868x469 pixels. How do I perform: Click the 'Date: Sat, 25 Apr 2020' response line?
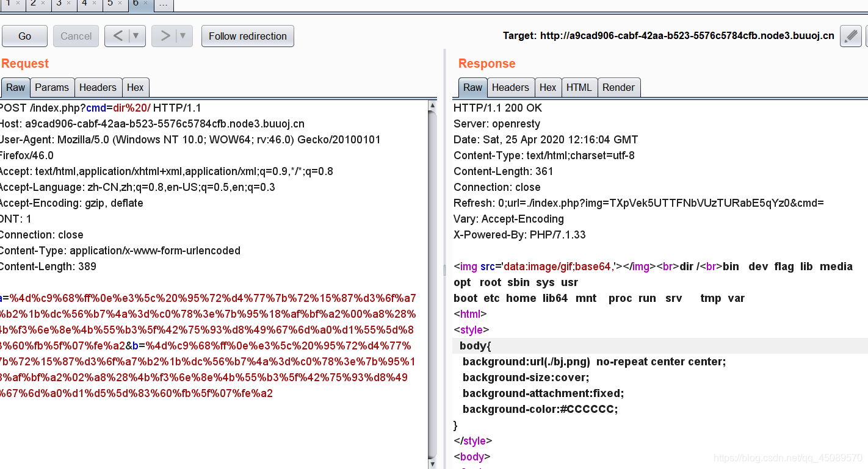click(x=546, y=140)
